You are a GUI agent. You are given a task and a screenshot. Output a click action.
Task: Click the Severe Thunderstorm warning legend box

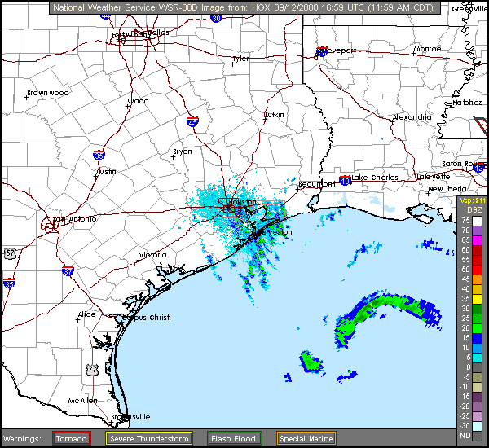[149, 439]
